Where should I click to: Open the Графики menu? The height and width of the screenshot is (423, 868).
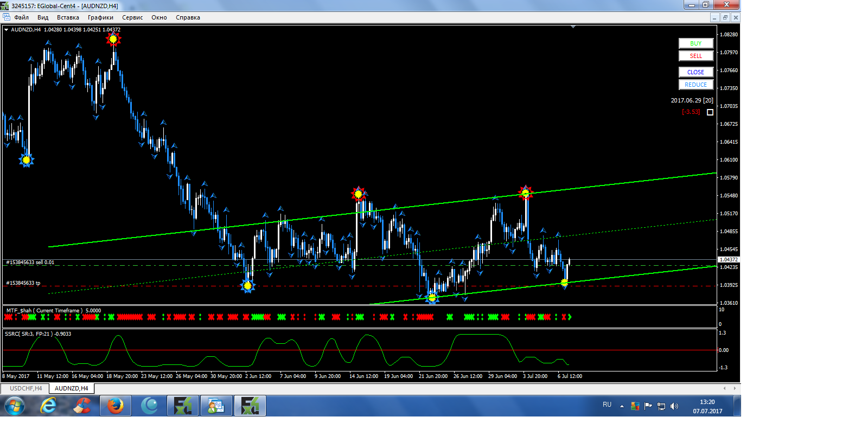100,17
